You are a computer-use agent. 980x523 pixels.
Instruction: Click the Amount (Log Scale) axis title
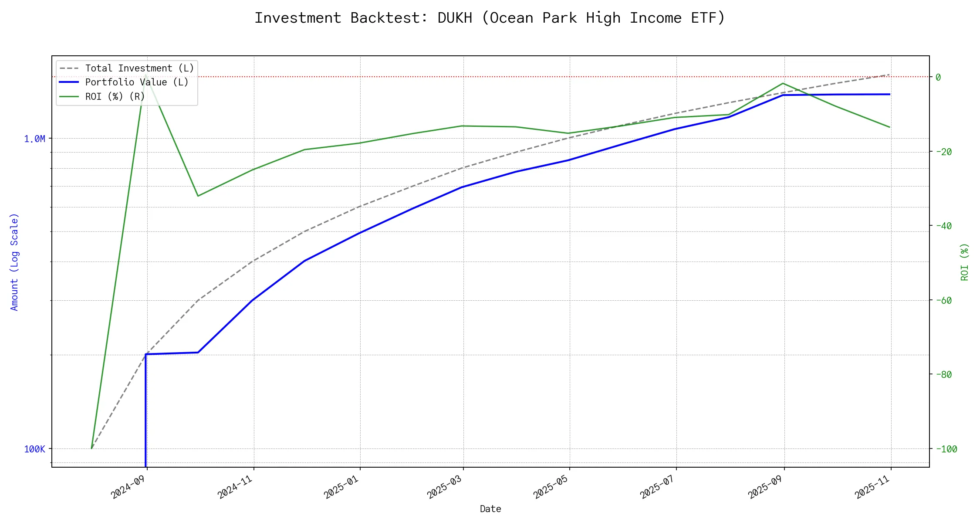click(x=14, y=261)
